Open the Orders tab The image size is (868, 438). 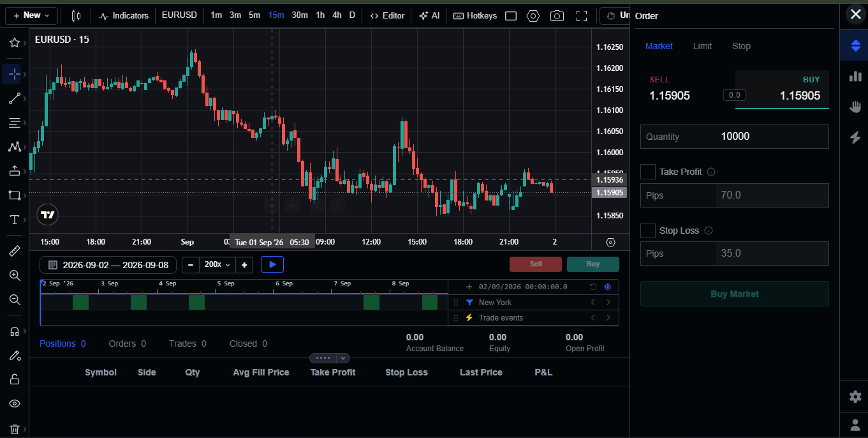(127, 344)
